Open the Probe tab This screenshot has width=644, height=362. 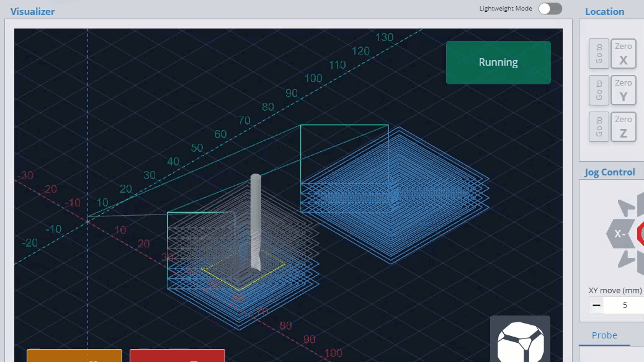pos(604,335)
